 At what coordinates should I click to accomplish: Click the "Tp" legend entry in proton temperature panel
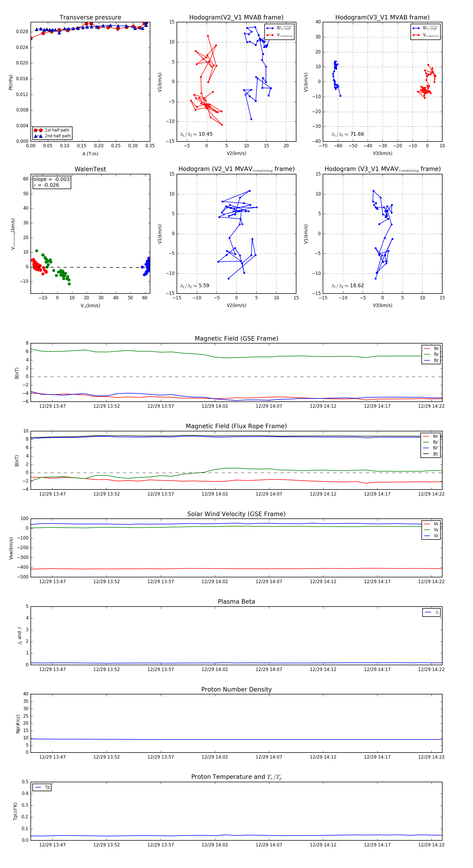[42, 787]
